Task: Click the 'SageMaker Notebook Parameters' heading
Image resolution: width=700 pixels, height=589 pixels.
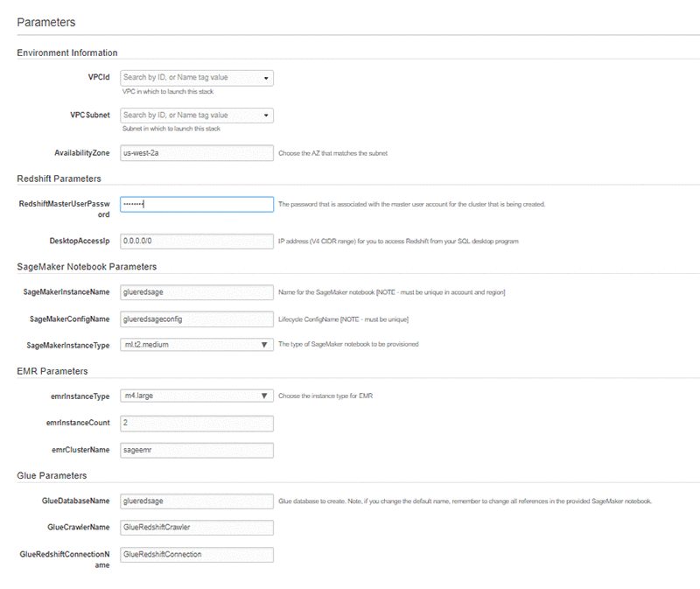Action: 87,267
